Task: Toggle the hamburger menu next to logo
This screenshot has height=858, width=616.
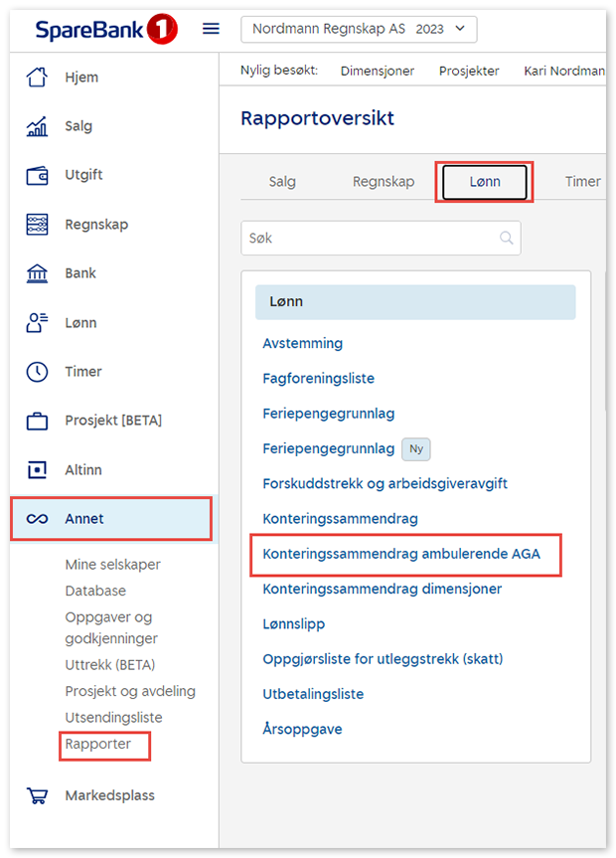Action: click(x=211, y=29)
